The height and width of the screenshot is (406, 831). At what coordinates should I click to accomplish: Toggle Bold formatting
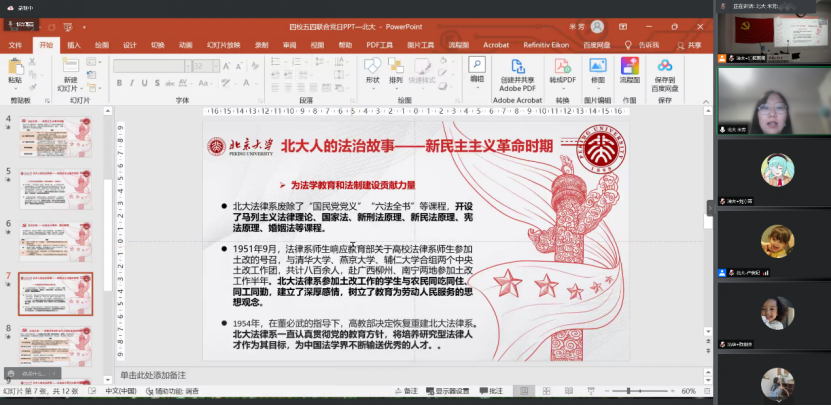coord(119,83)
